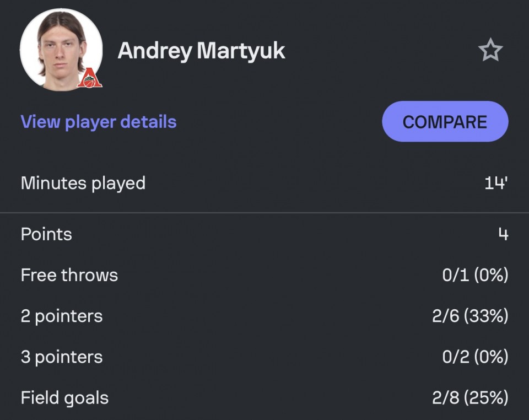Image resolution: width=529 pixels, height=420 pixels.
Task: Click the 2/6 (33%) value
Action: pos(470,316)
